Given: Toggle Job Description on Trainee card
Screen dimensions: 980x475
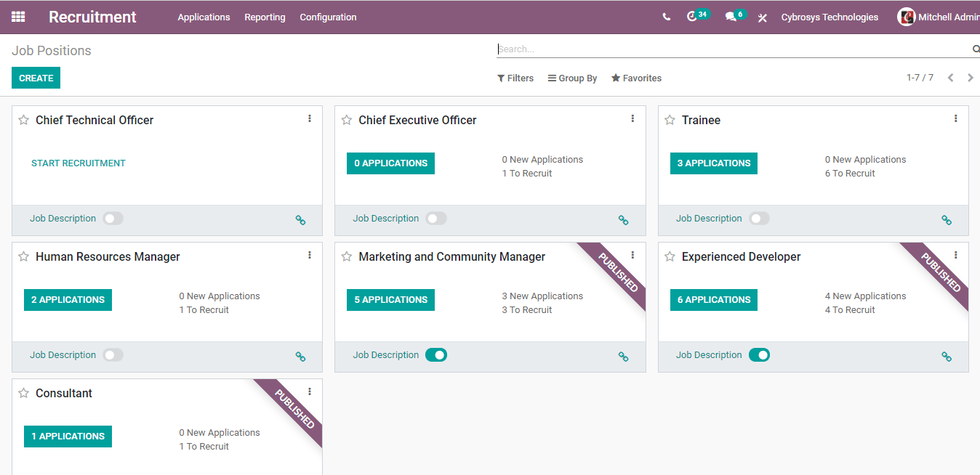Looking at the screenshot, I should [x=759, y=218].
